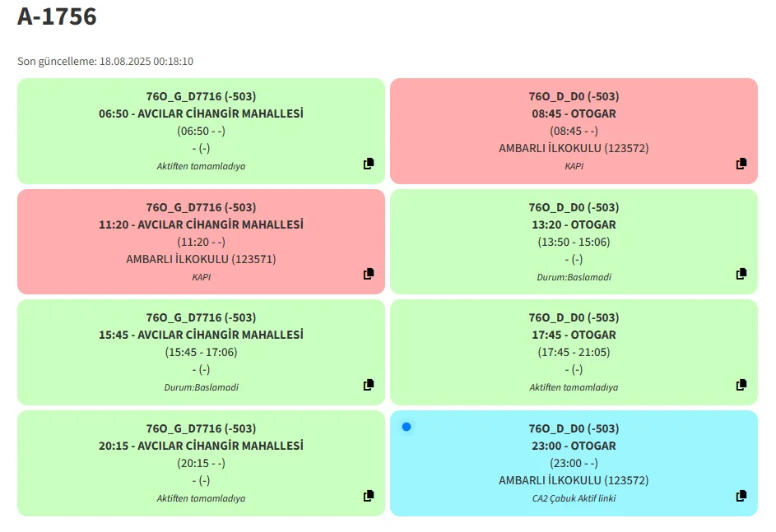Click the blue dot on 23:00 card
The image size is (776, 532).
[407, 427]
